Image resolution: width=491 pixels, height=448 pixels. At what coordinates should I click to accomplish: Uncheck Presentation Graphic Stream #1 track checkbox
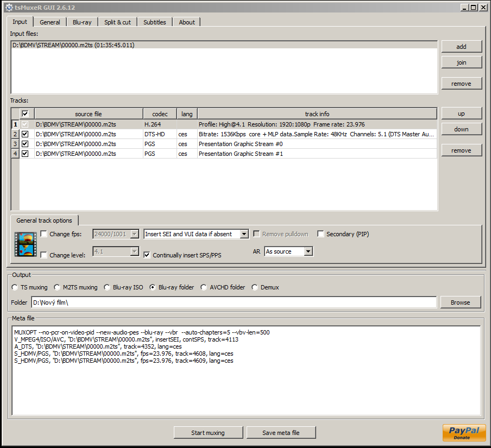pyautogui.click(x=25, y=153)
